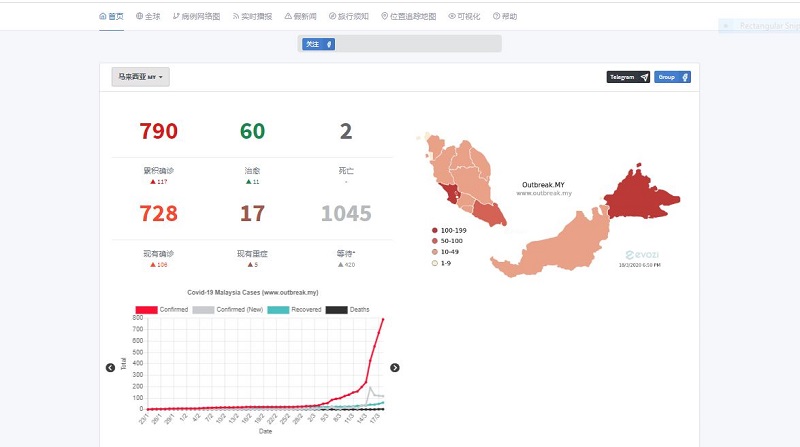This screenshot has width=800, height=447.
Task: Open the 旅行须知 tab
Action: [x=349, y=17]
